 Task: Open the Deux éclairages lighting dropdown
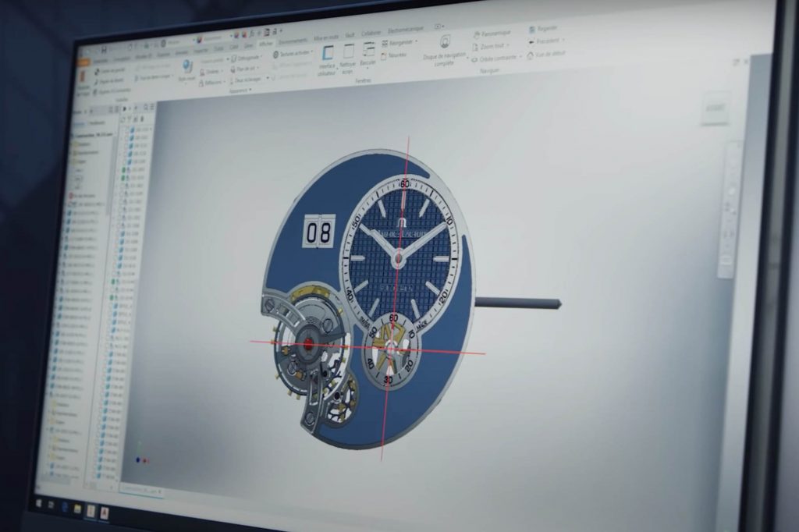248,80
